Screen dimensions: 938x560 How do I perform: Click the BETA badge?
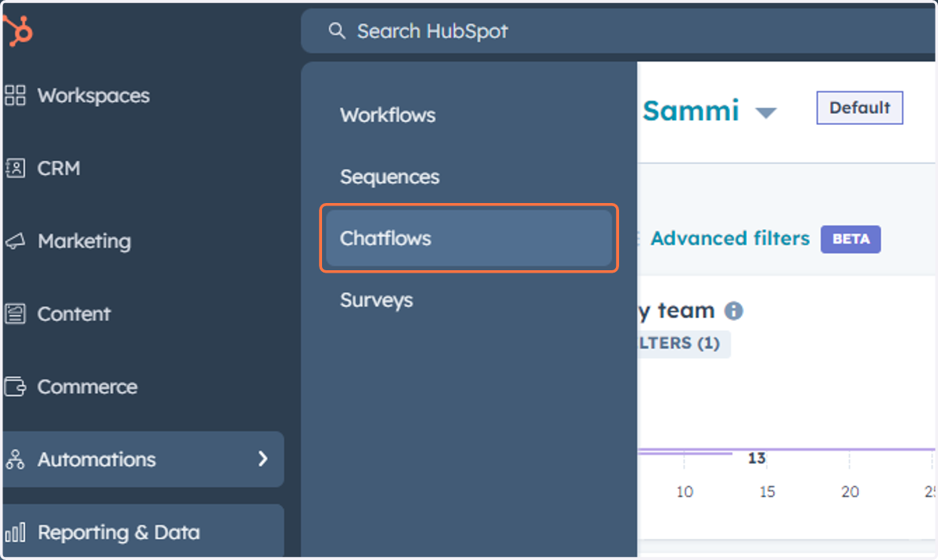pyautogui.click(x=850, y=239)
